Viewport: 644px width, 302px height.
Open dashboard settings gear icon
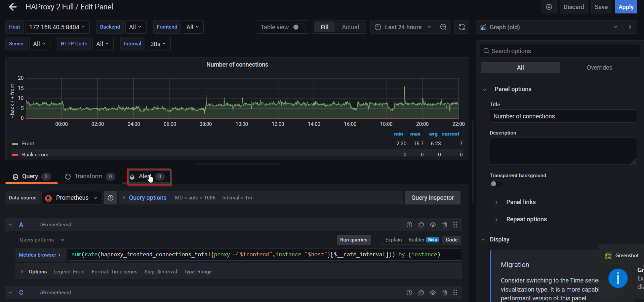pyautogui.click(x=549, y=7)
